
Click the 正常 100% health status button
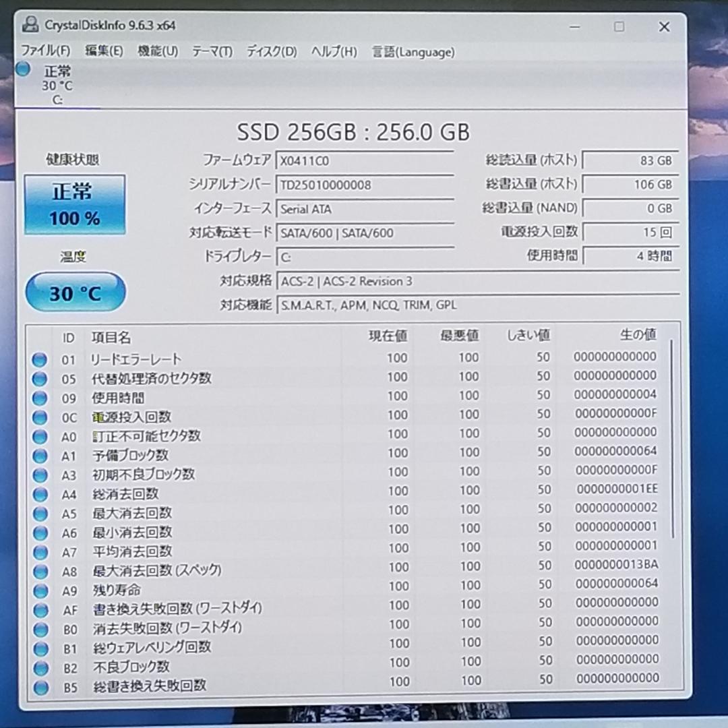(x=74, y=204)
